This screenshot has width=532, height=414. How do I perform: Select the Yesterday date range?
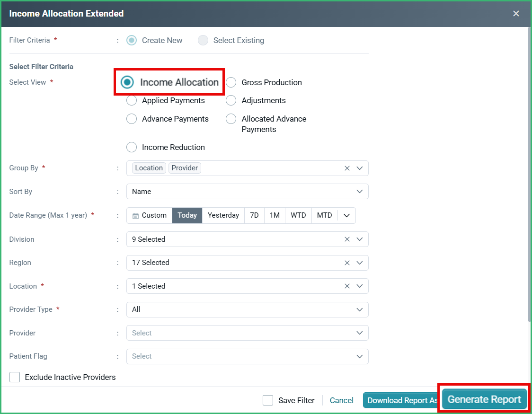point(223,215)
